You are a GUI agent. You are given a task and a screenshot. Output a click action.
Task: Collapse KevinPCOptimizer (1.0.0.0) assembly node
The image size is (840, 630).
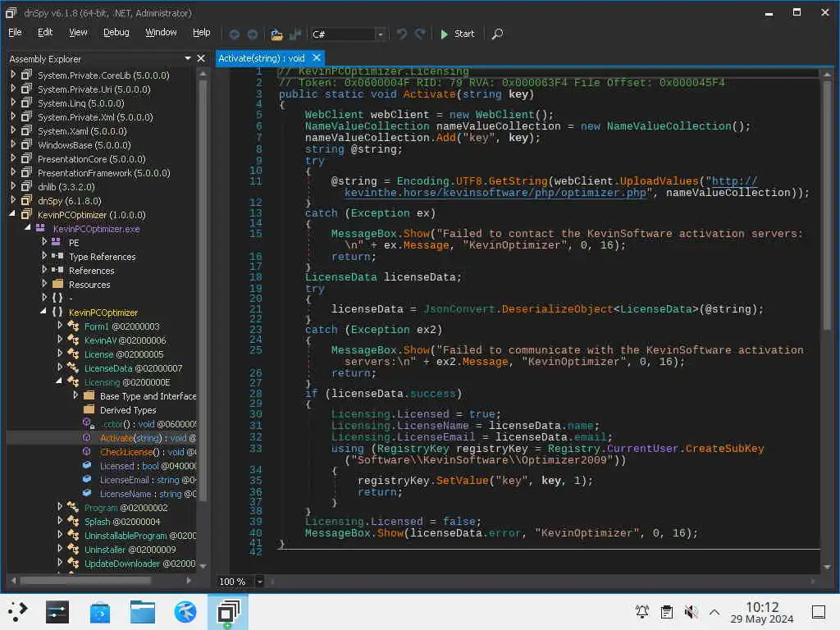coord(12,214)
